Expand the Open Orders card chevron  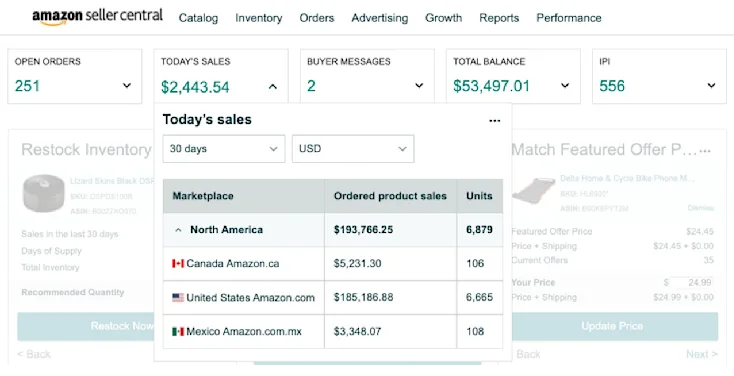[127, 86]
